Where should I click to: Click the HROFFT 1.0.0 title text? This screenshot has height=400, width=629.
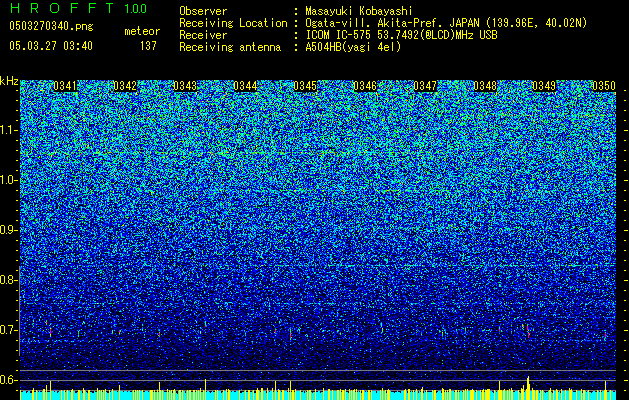[x=78, y=8]
